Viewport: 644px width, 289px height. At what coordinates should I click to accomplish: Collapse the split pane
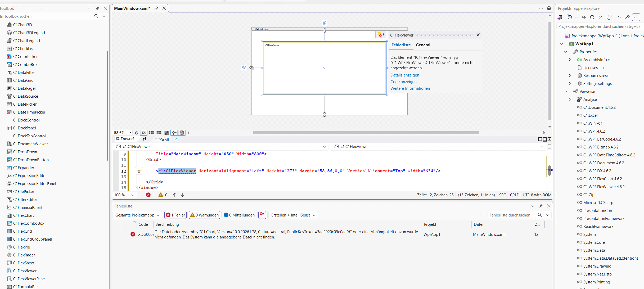(x=550, y=139)
